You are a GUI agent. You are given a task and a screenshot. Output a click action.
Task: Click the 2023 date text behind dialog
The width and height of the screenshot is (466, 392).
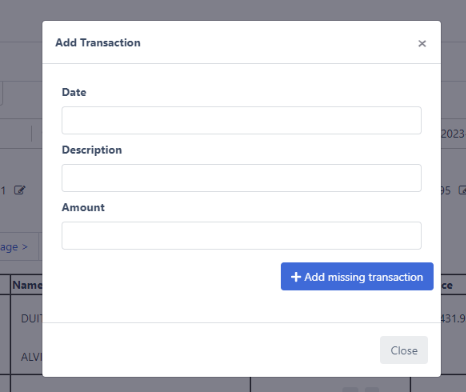click(x=453, y=134)
